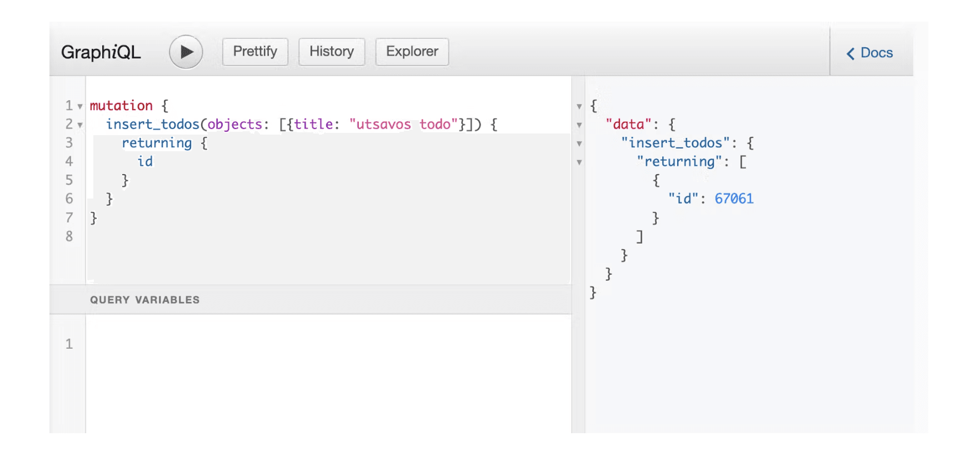
Task: Click the insert_todos field in the query
Action: click(x=153, y=124)
